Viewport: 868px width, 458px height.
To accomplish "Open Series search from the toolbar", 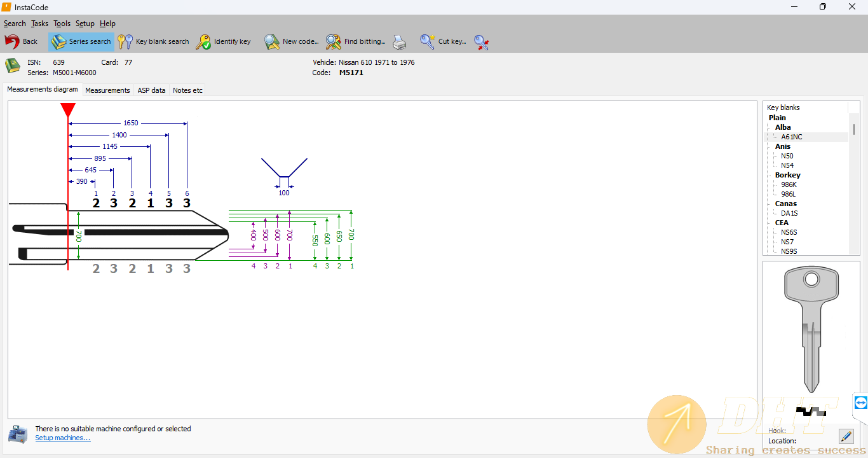I will [81, 42].
